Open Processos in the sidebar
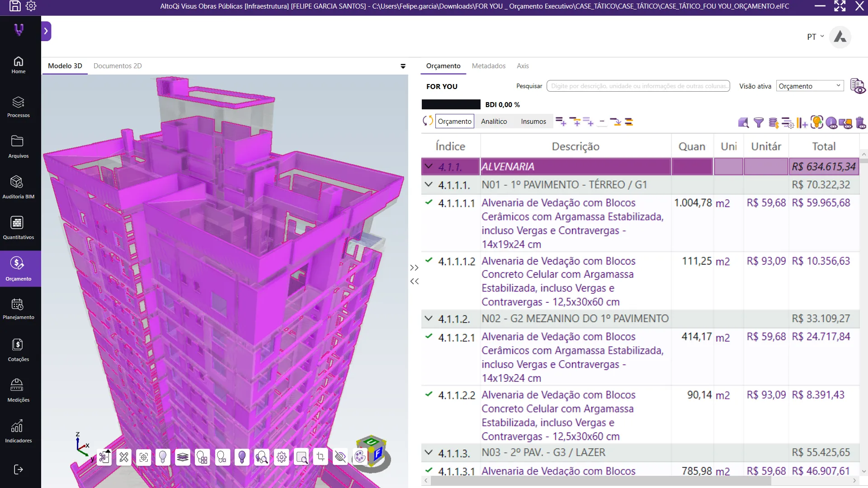This screenshot has width=868, height=488. click(19, 107)
